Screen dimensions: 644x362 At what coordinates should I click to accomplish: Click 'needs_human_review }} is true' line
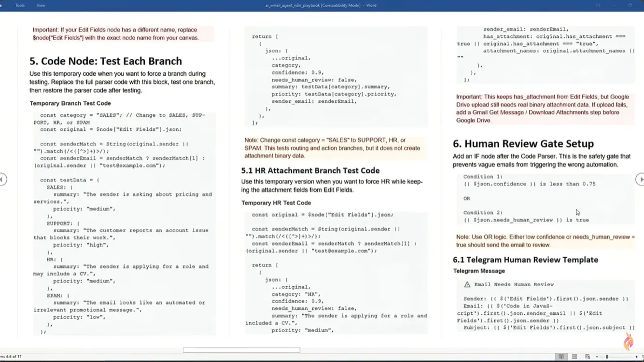tap(526, 220)
